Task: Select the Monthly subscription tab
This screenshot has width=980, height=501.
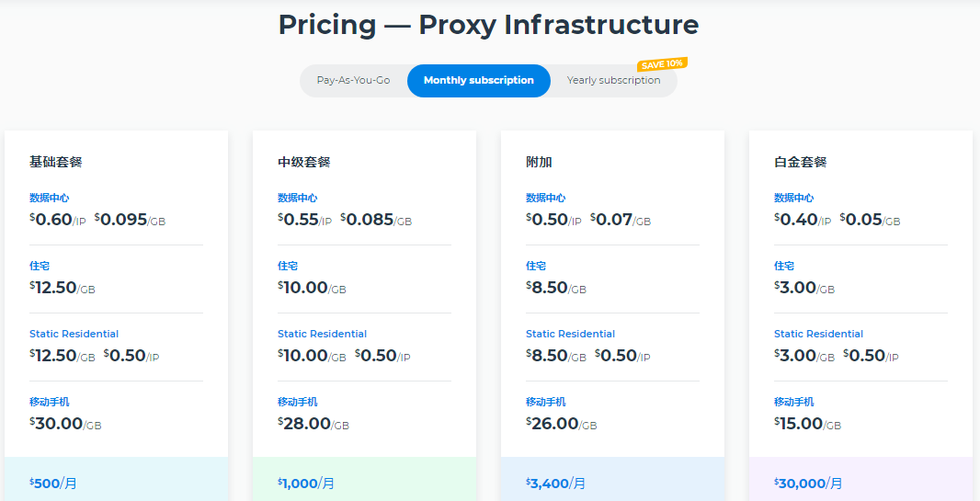Action: click(x=478, y=81)
